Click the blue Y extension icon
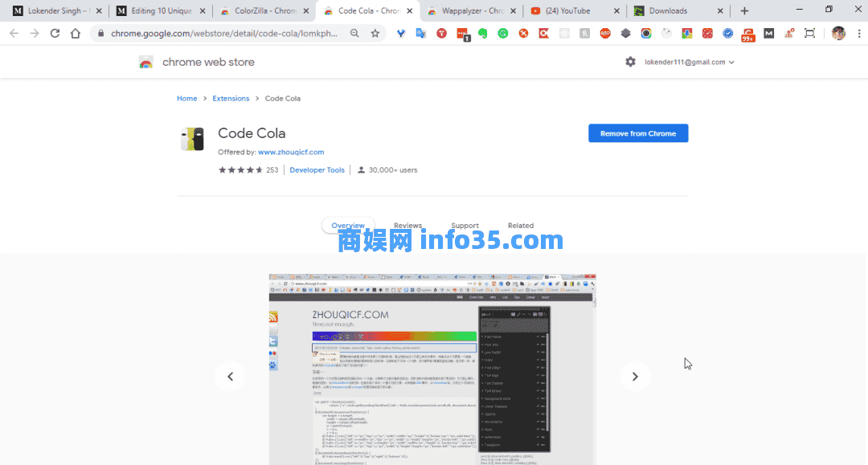This screenshot has width=868, height=465. point(401,34)
